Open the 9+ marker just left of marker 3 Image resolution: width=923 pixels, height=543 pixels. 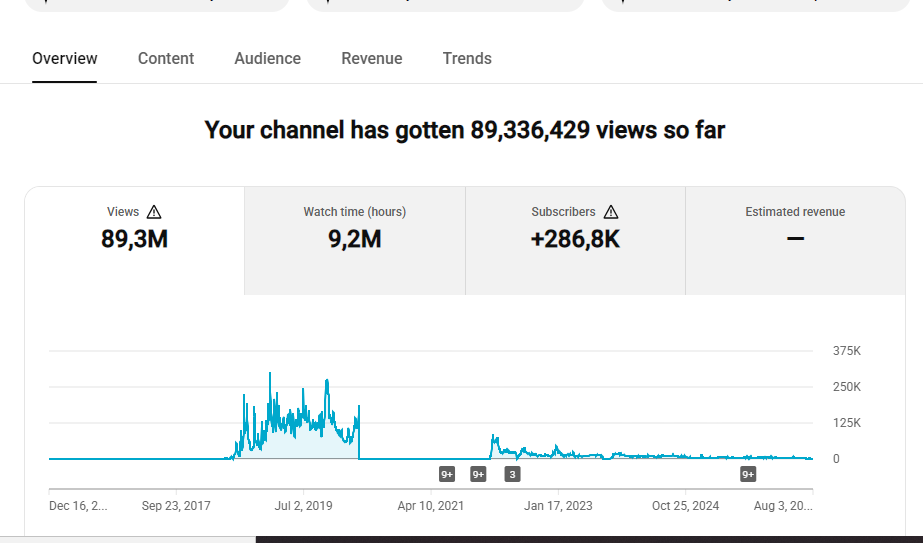[x=478, y=474]
